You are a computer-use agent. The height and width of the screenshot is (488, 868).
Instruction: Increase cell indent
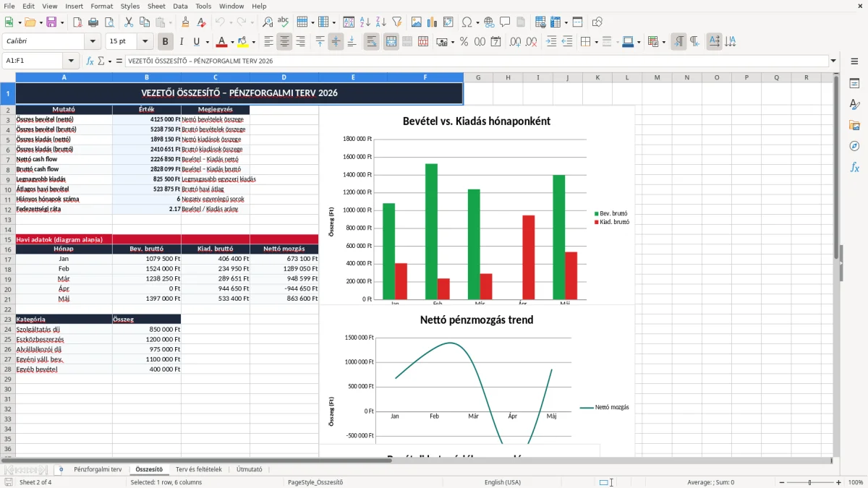click(x=552, y=42)
